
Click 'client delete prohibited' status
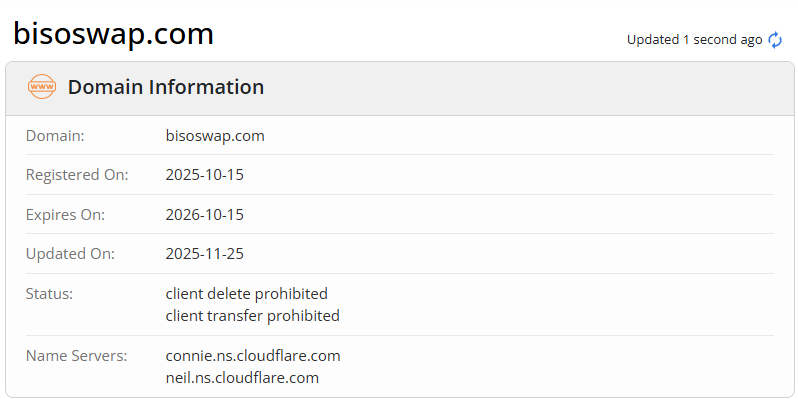coord(246,294)
